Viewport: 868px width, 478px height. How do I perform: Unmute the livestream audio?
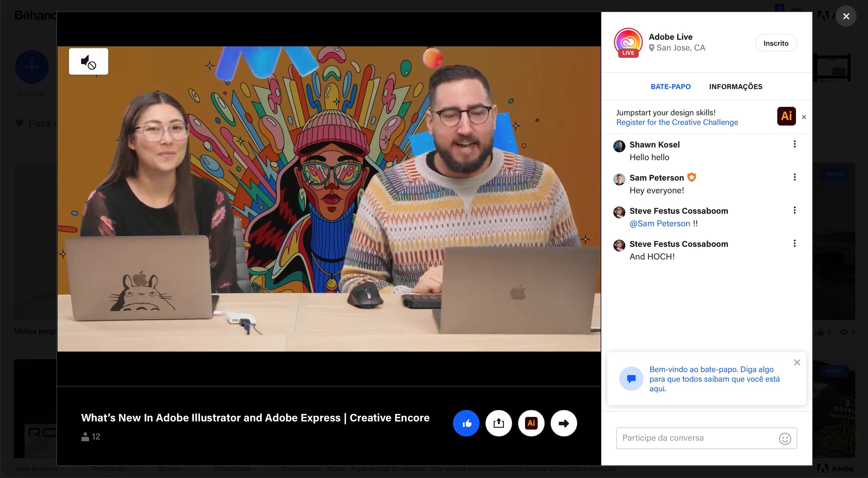click(88, 61)
